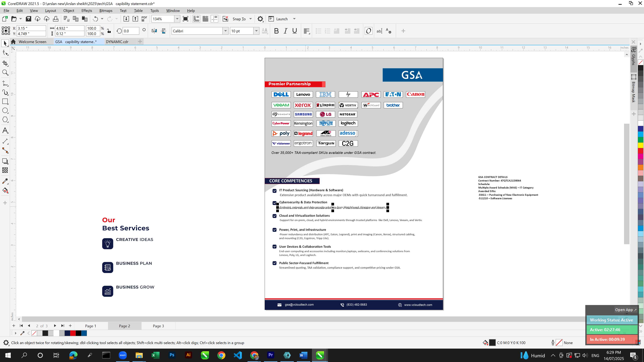Select the Rectangle tool

pyautogui.click(x=5, y=101)
